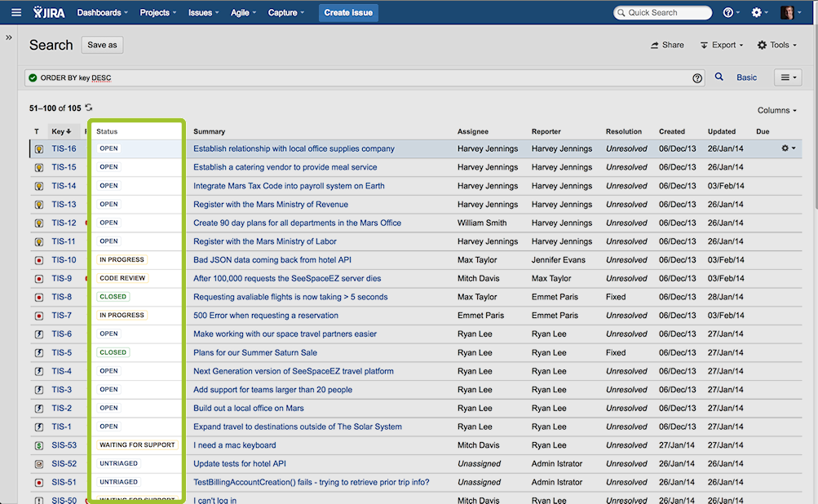Open the user profile avatar menu
The image size is (818, 504).
790,12
